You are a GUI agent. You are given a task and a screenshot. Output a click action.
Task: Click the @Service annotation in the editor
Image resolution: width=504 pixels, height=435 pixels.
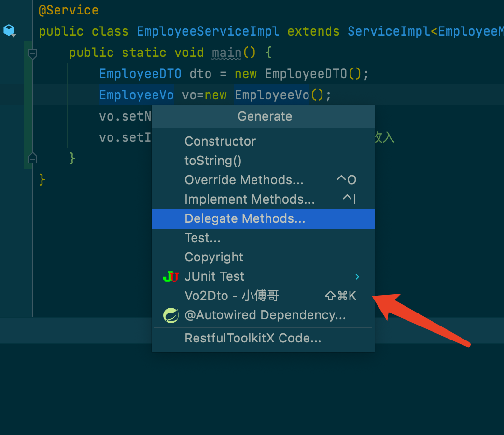click(x=69, y=10)
